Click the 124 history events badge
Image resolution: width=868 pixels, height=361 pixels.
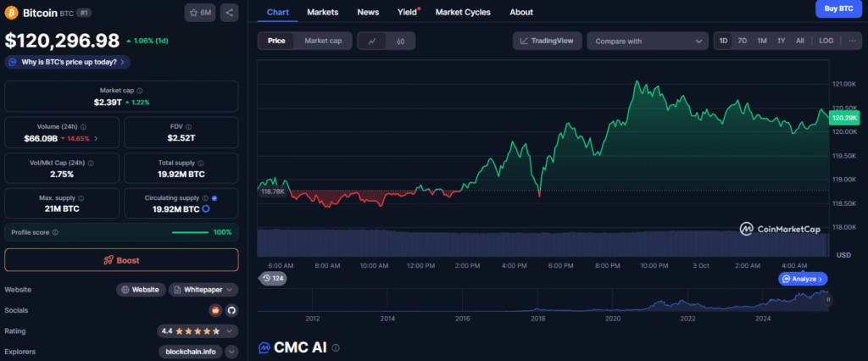pyautogui.click(x=273, y=279)
